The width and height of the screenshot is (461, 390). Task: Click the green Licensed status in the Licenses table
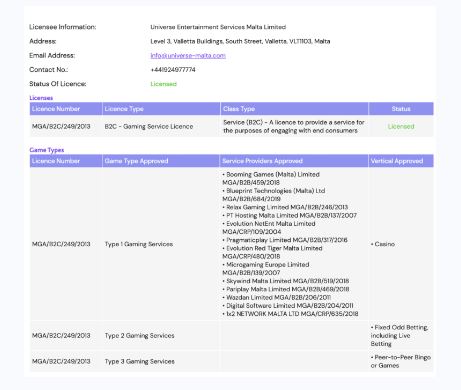click(401, 126)
